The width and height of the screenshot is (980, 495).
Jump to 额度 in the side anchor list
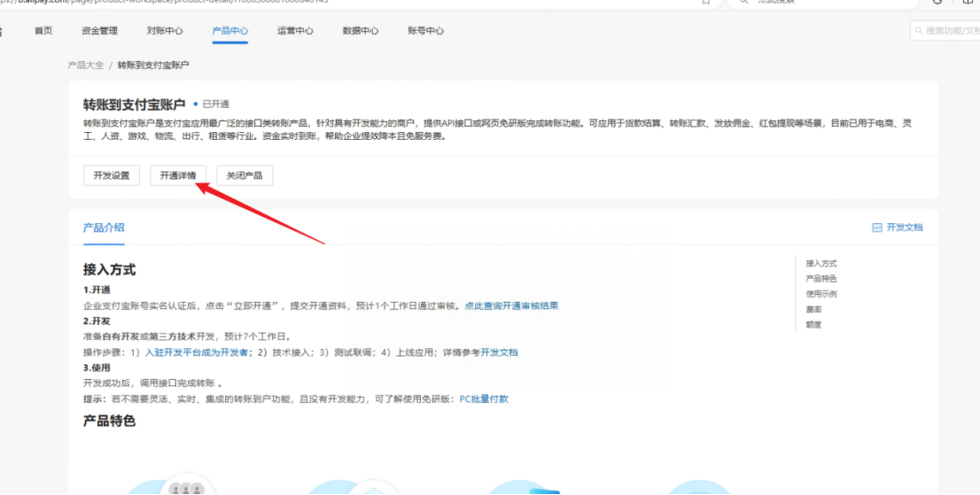pyautogui.click(x=813, y=325)
